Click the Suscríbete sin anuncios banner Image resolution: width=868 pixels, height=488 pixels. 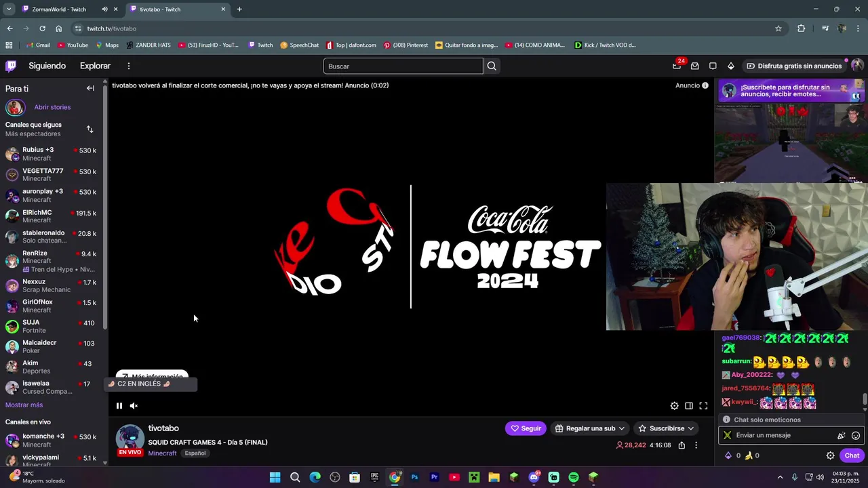(791, 91)
